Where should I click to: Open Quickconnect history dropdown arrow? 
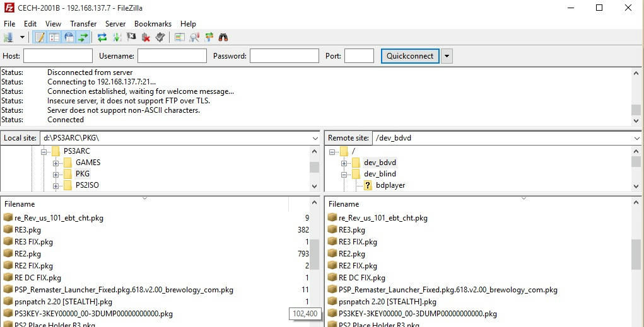[447, 56]
